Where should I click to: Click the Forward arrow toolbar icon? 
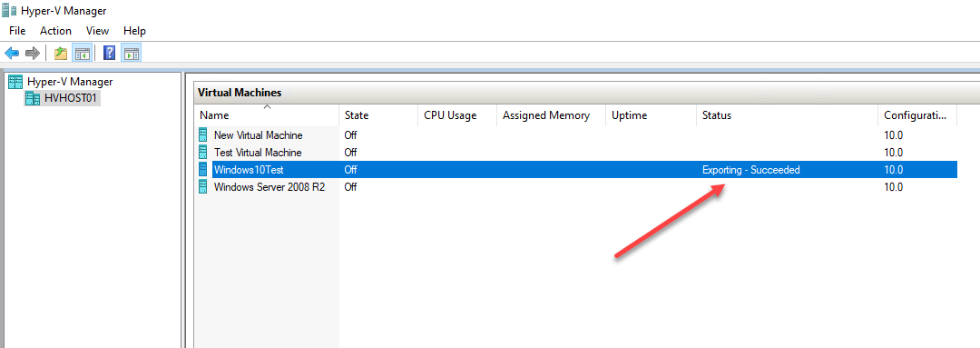[x=32, y=54]
